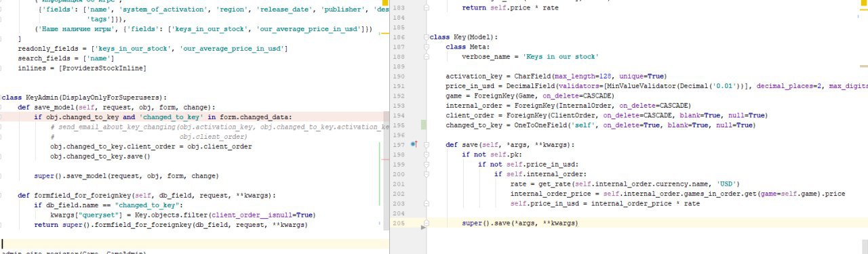The height and width of the screenshot is (254, 868).
Task: Click line number 195 in the gutter
Action: 399,125
